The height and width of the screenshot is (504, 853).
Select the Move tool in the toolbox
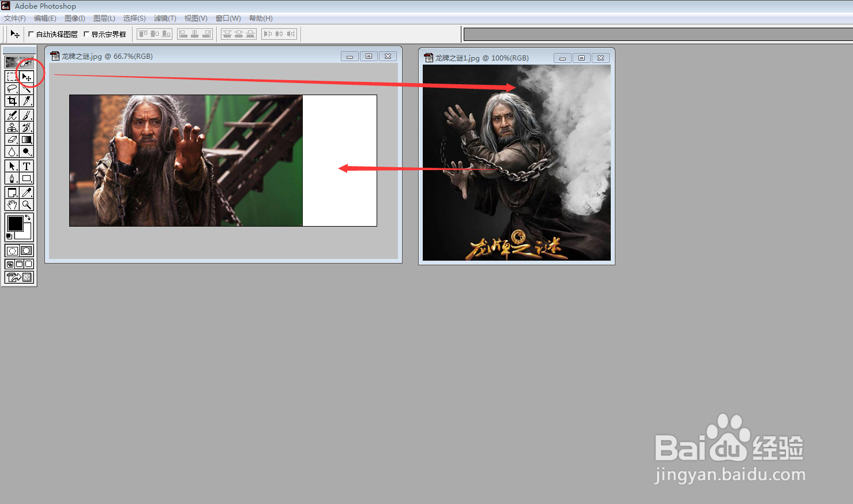tap(27, 76)
